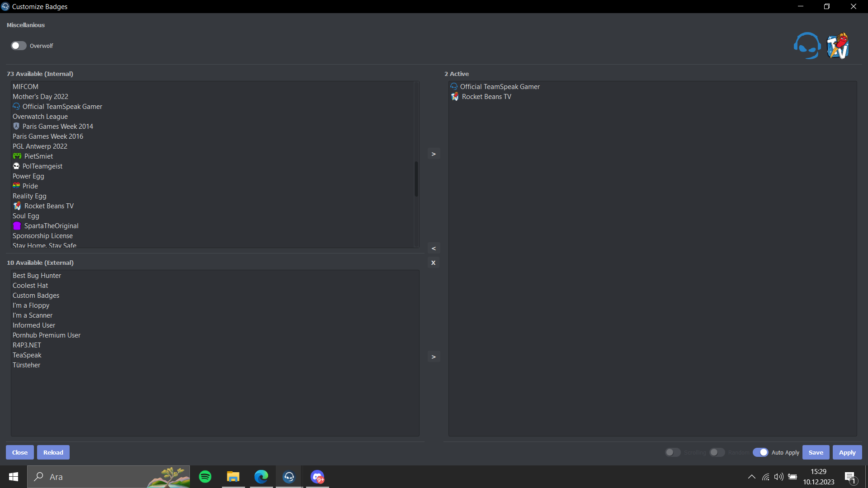Select Overwatch League badge
868x488 pixels.
(x=40, y=116)
